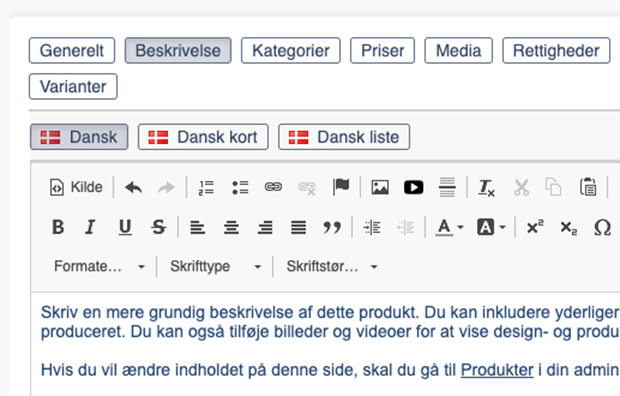Undo the last edit
The image size is (620, 396).
(x=133, y=187)
